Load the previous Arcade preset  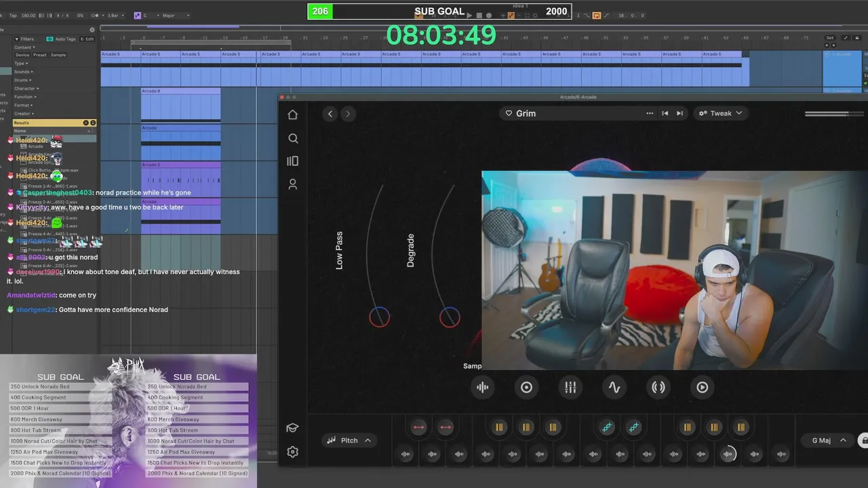point(665,113)
